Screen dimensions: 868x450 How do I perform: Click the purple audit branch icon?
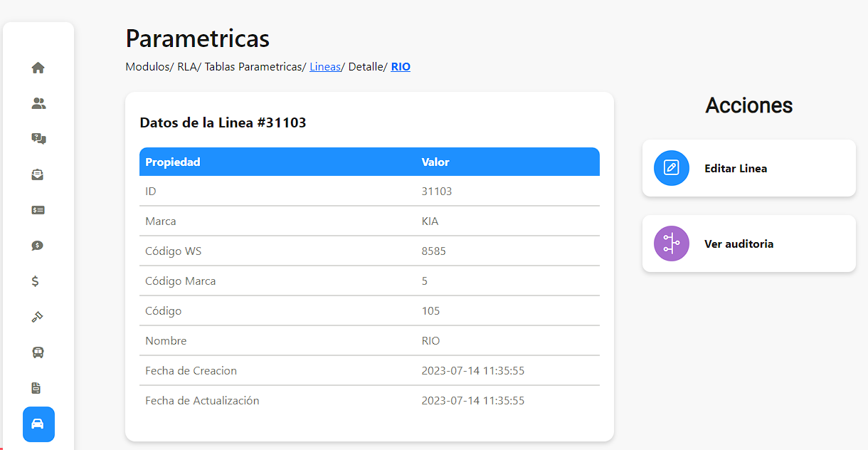pyautogui.click(x=671, y=244)
